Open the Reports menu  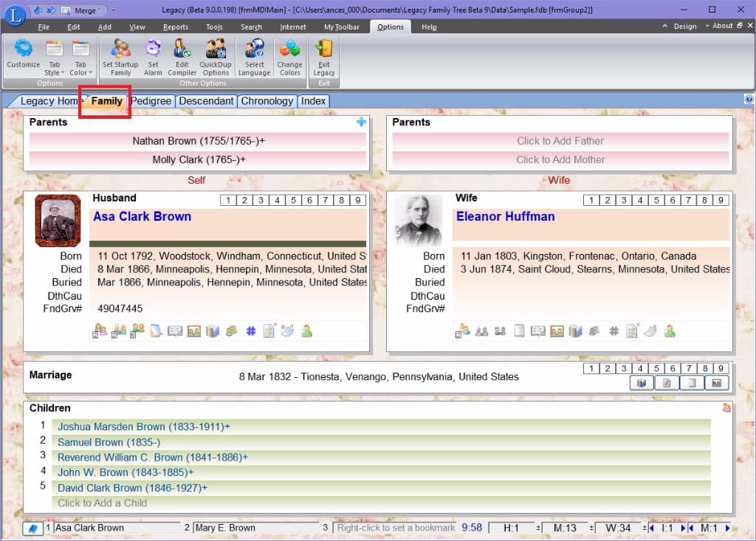tap(176, 27)
